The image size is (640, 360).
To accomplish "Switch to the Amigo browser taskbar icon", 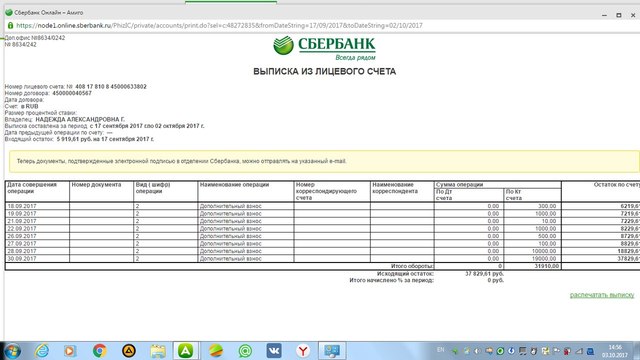I will point(186,351).
